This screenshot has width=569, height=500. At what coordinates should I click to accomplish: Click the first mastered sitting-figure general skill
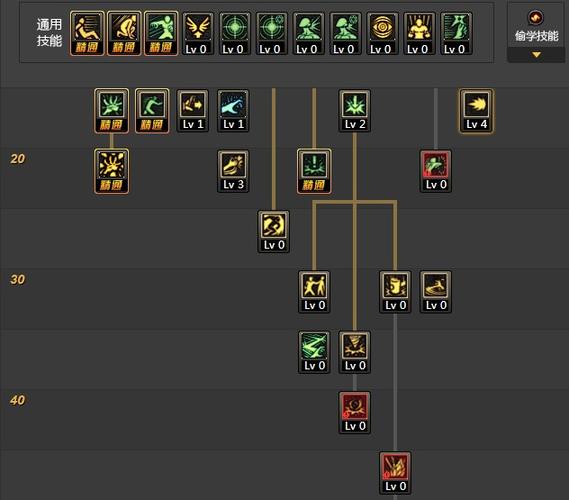pyautogui.click(x=87, y=33)
